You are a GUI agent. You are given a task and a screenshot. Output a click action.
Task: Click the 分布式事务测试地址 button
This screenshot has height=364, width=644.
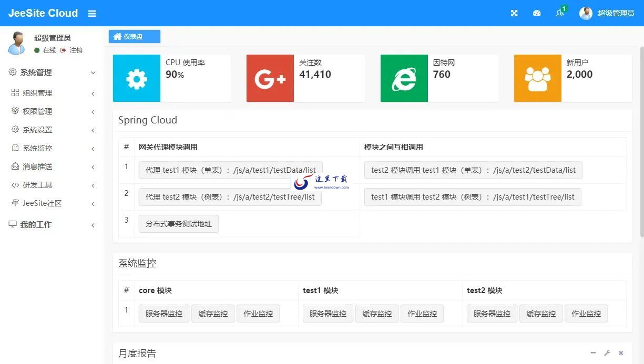click(x=178, y=223)
